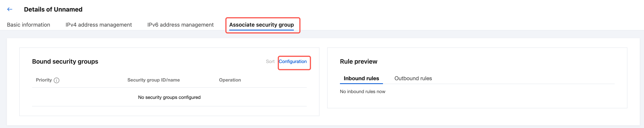The height and width of the screenshot is (128, 644).
Task: Show the Inbound rules tab
Action: click(361, 78)
